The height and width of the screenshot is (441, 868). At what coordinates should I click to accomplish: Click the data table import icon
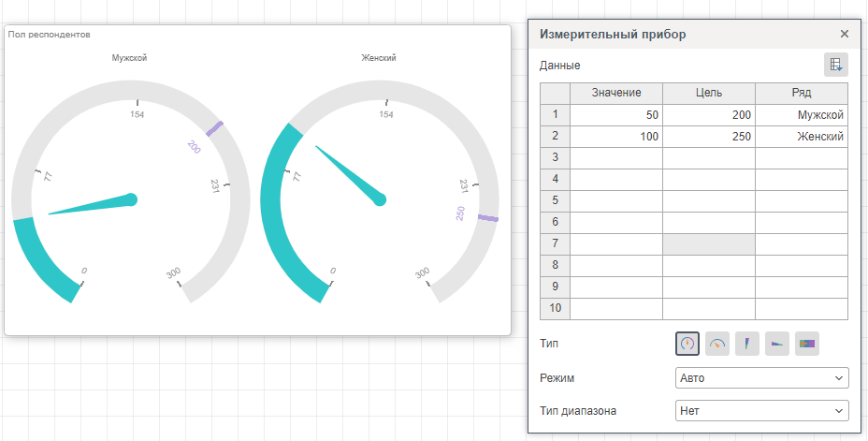[x=835, y=65]
